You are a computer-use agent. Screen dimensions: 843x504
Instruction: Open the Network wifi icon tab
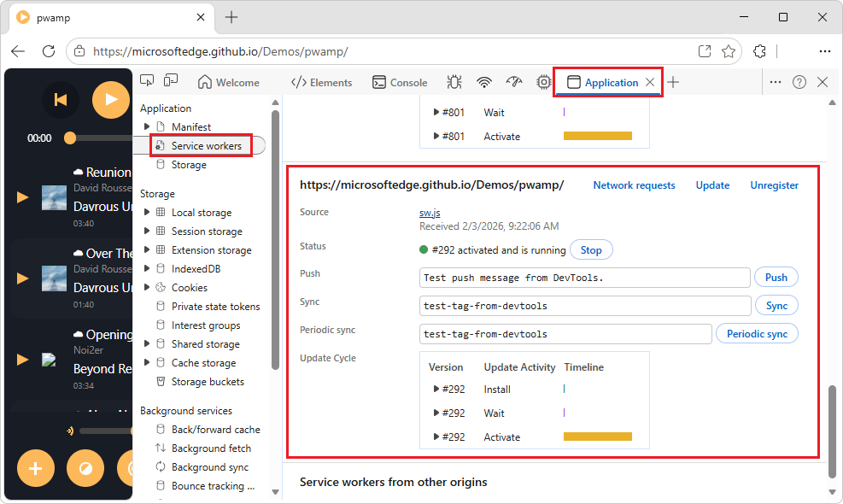tap(484, 82)
